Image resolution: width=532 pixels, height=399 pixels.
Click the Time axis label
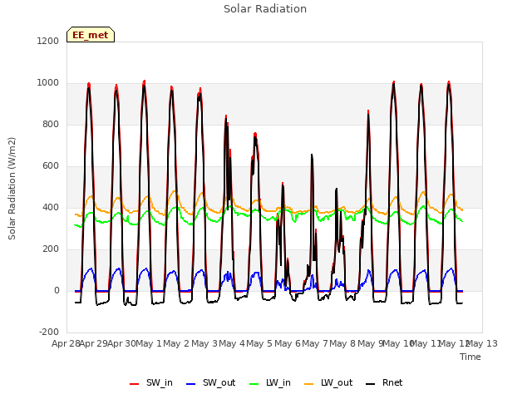(470, 357)
